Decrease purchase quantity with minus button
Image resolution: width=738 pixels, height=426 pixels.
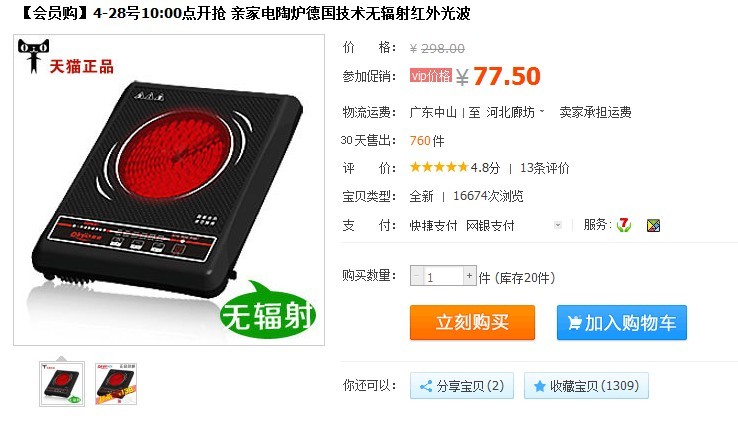click(417, 276)
